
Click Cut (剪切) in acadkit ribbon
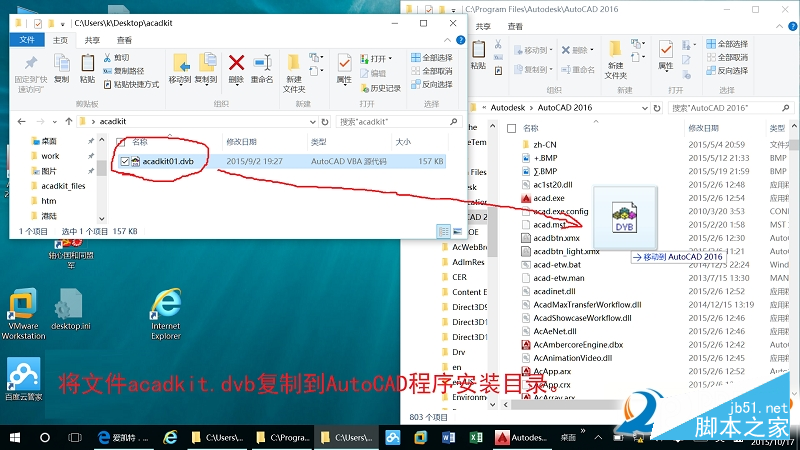point(116,58)
